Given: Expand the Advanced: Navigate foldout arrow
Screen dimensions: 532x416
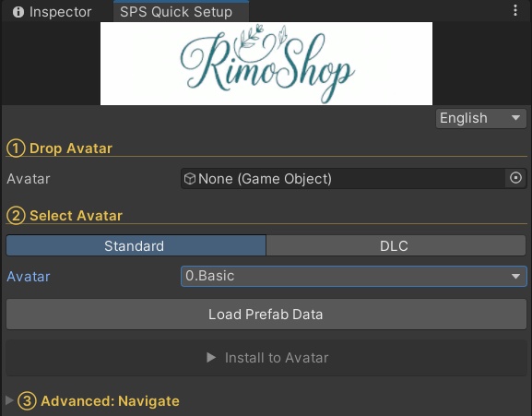Looking at the screenshot, I should [9, 400].
